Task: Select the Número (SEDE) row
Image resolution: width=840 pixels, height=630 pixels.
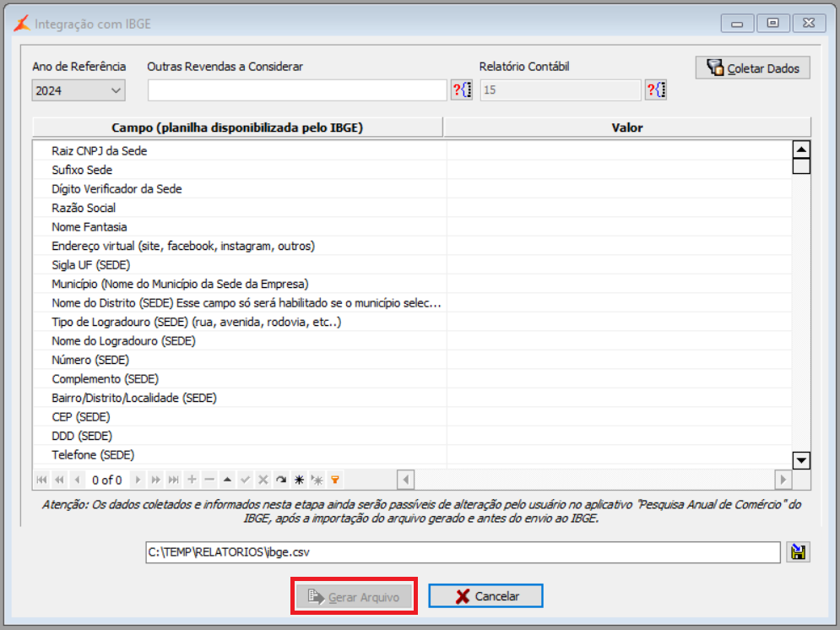Action: click(x=412, y=360)
